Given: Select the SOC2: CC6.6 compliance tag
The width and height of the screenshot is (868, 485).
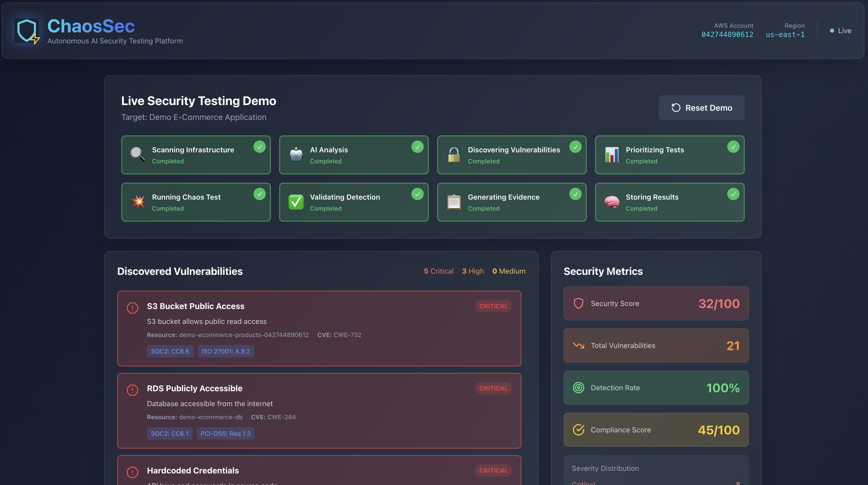Looking at the screenshot, I should [170, 351].
